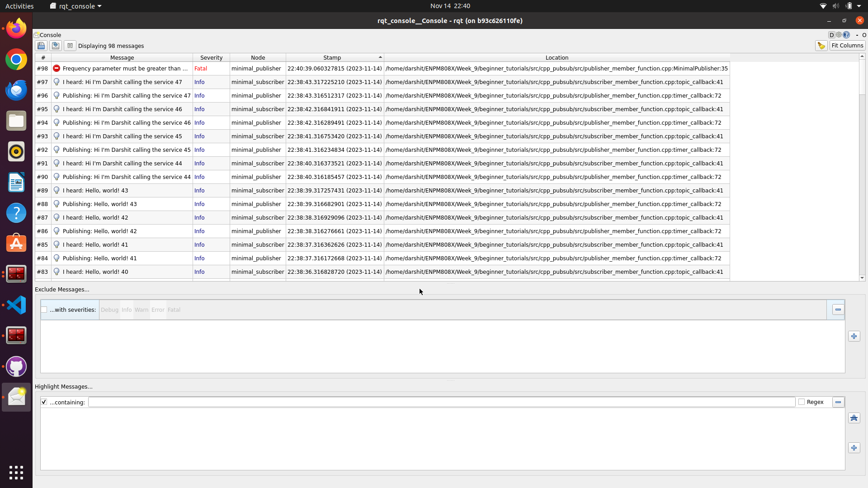Enable the Regex checkbox
Screen dimensions: 868x488
pos(802,402)
